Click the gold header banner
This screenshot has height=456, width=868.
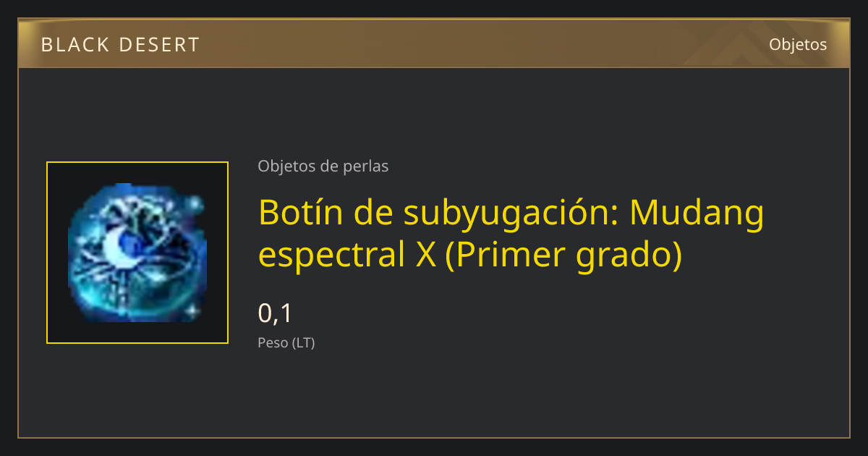434,43
